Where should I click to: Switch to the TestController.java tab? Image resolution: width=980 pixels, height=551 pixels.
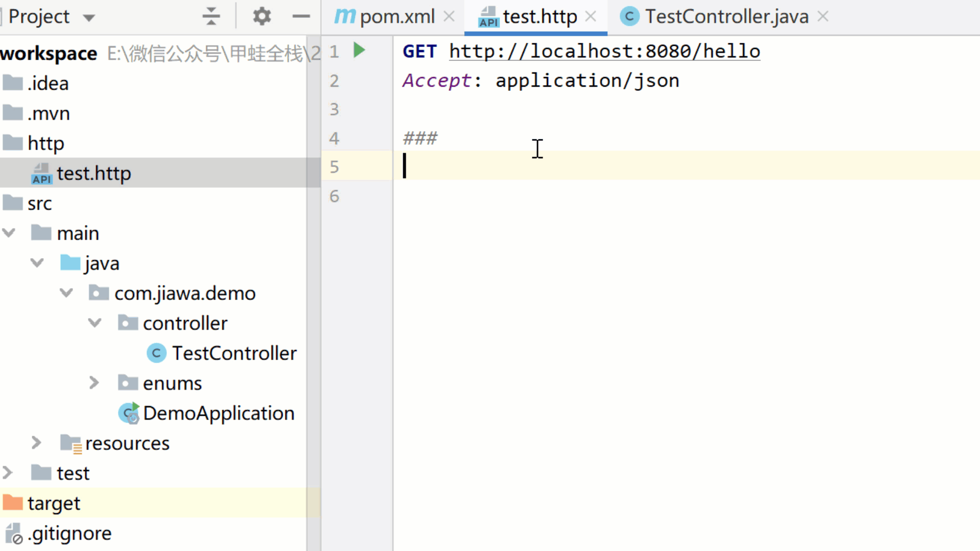point(726,17)
